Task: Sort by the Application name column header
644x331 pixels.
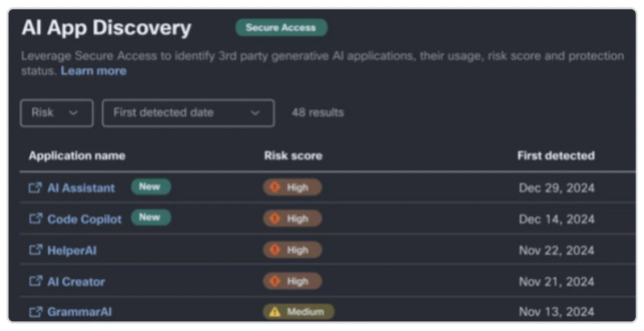Action: (76, 155)
